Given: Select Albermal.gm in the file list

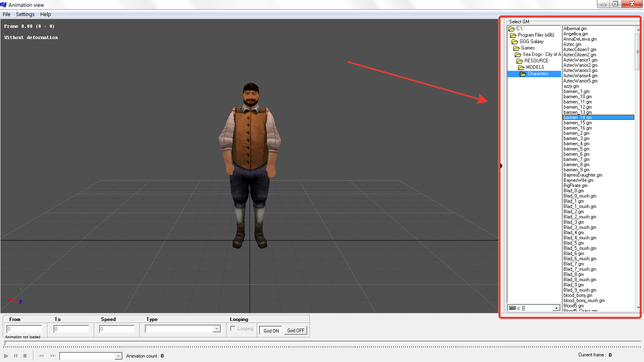Looking at the screenshot, I should [x=575, y=29].
